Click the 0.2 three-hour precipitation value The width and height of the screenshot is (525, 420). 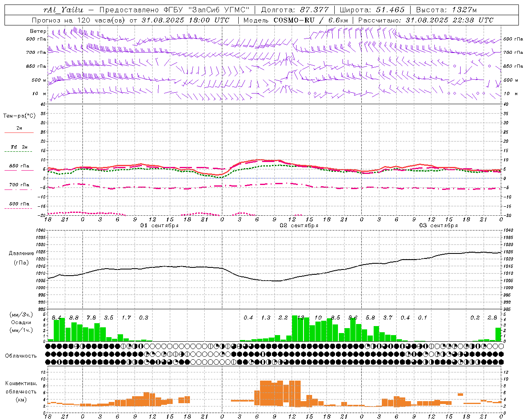coord(475,317)
